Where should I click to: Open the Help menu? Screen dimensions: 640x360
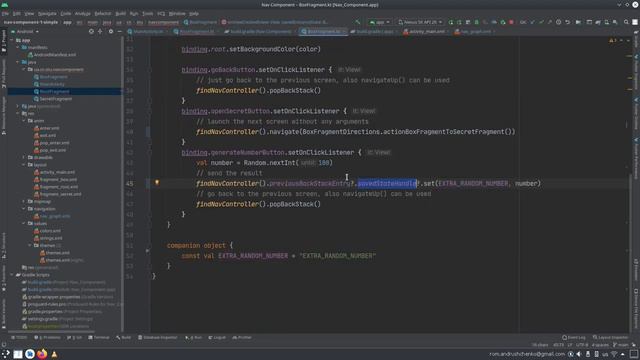pyautogui.click(x=194, y=13)
